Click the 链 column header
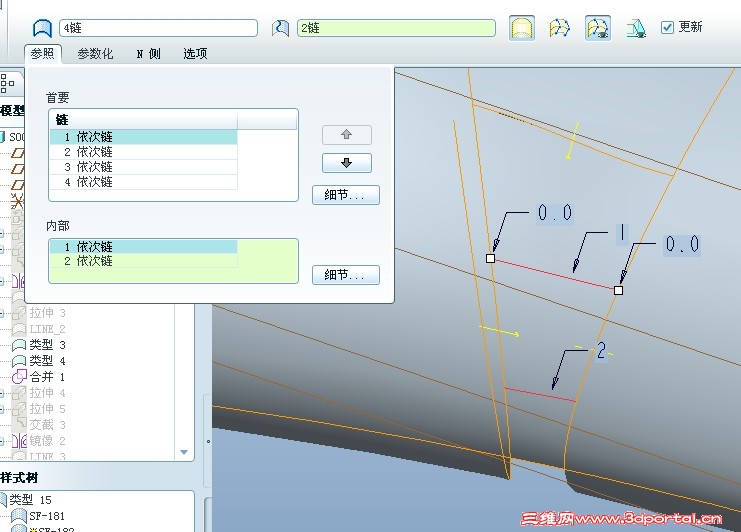The height and width of the screenshot is (532, 741). click(143, 120)
